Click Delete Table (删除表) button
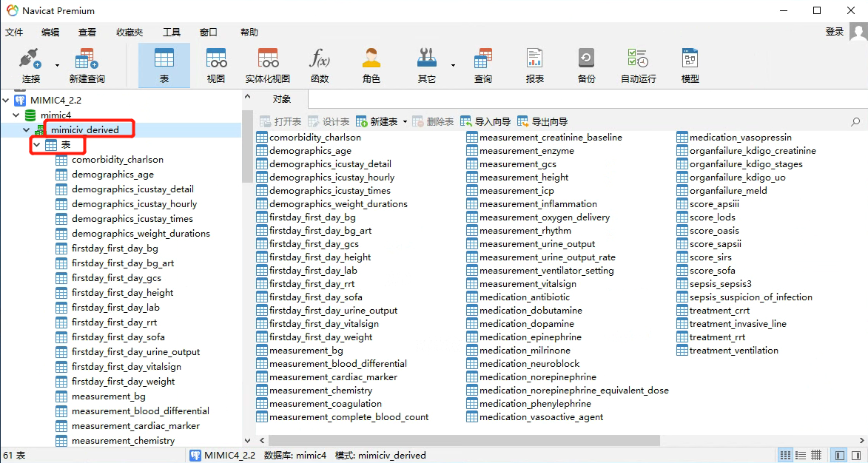The image size is (868, 463). (x=433, y=122)
